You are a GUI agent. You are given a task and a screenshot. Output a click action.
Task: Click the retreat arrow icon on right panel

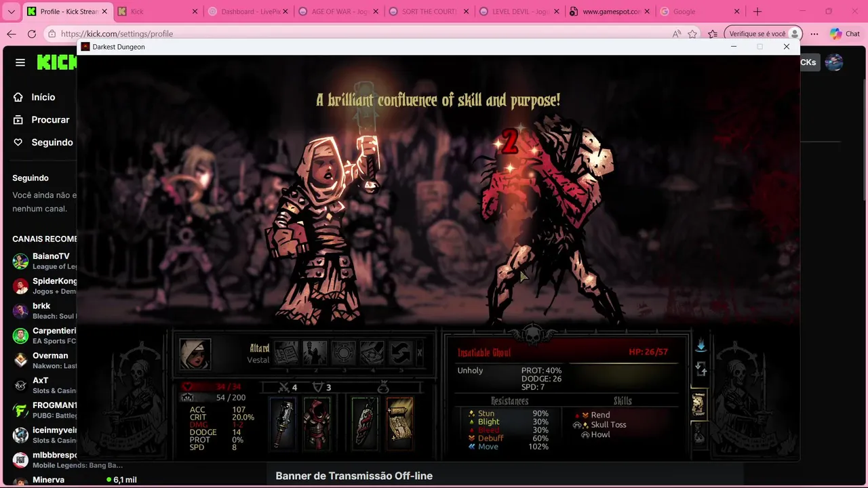point(701,369)
